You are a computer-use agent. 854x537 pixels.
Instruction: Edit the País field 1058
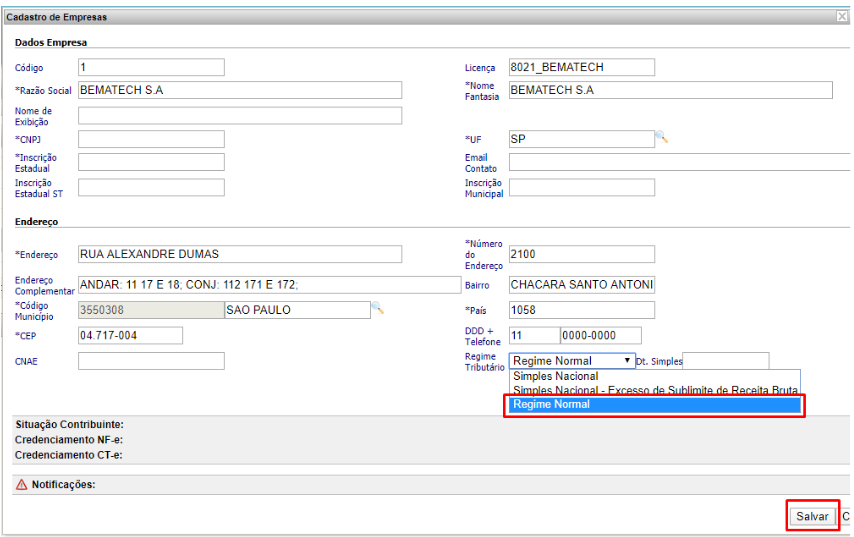[x=582, y=310]
